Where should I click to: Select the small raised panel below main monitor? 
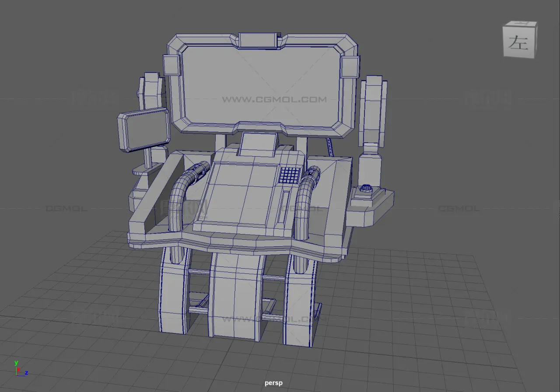point(258,144)
